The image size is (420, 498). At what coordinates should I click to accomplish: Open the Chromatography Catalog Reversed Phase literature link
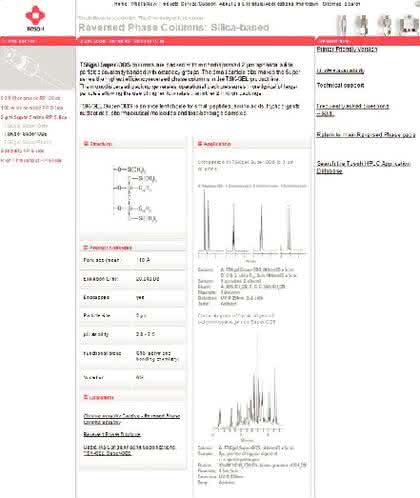pyautogui.click(x=132, y=419)
